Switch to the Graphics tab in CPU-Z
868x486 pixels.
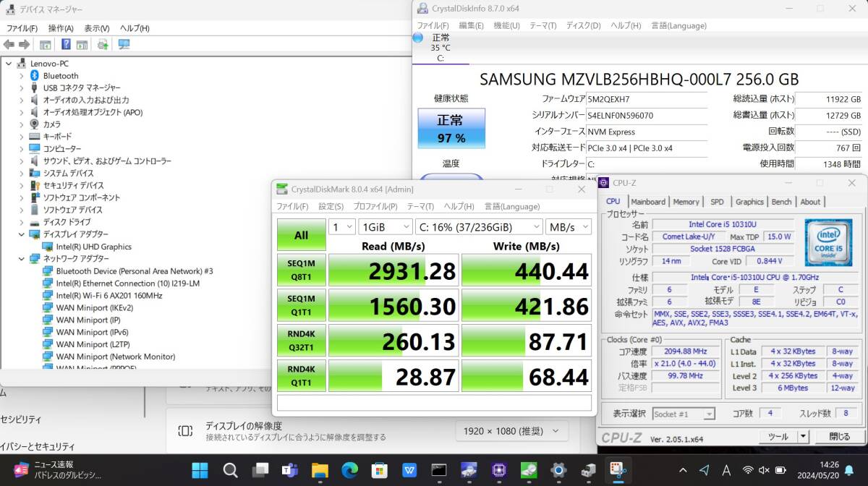(749, 202)
